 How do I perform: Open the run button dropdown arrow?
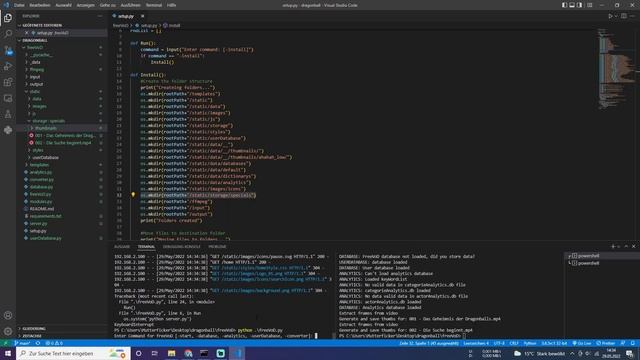pos(616,16)
